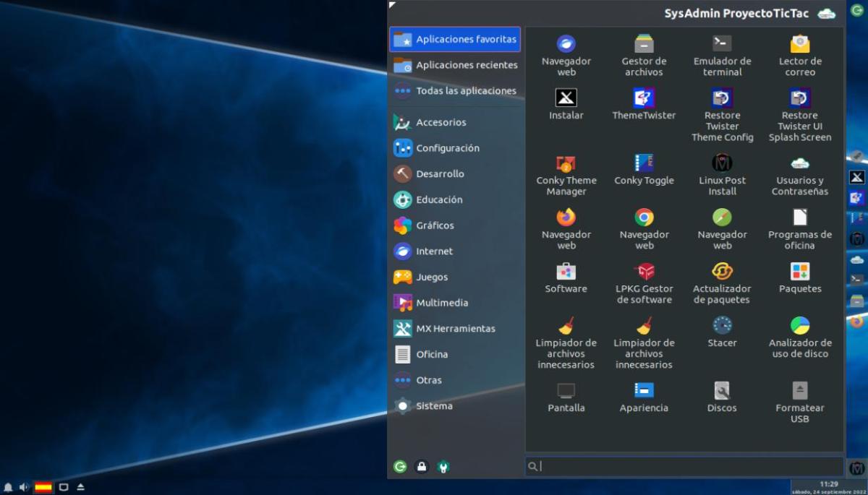
Task: Select the Desarrollo category
Action: point(440,174)
